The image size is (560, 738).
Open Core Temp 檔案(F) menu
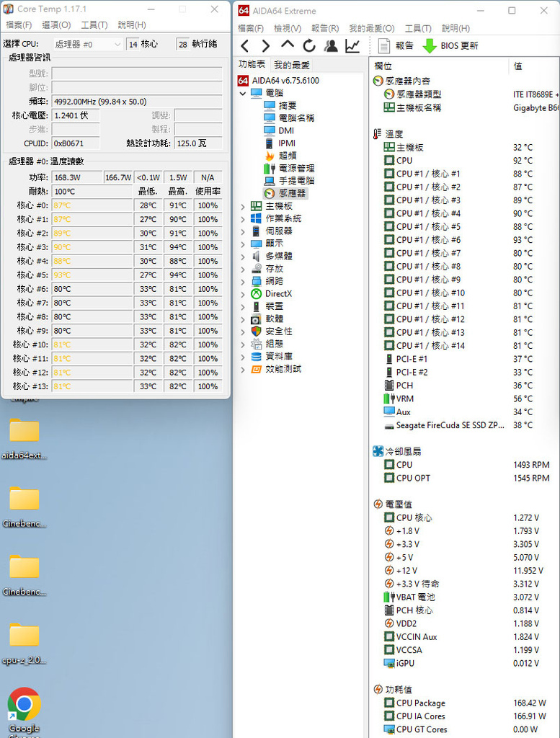coord(19,25)
